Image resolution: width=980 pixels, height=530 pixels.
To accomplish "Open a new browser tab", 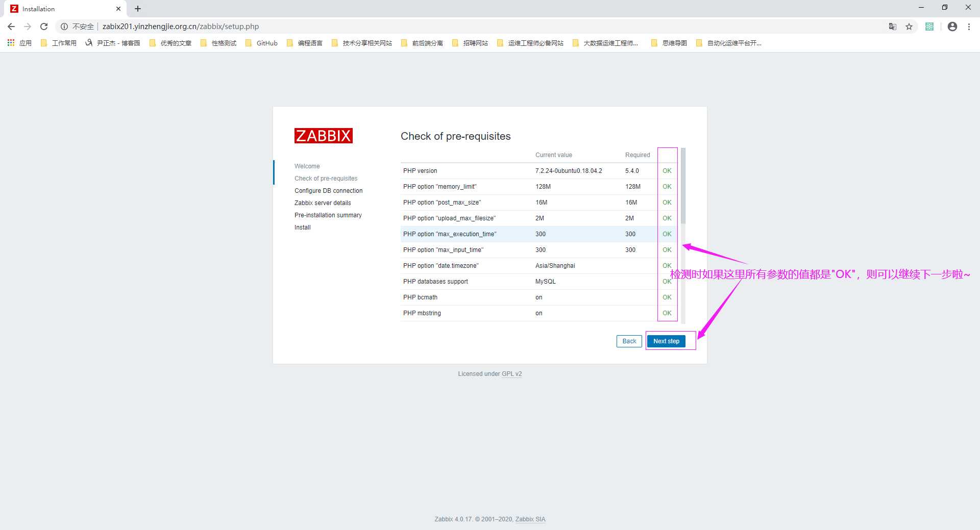I will pos(138,9).
